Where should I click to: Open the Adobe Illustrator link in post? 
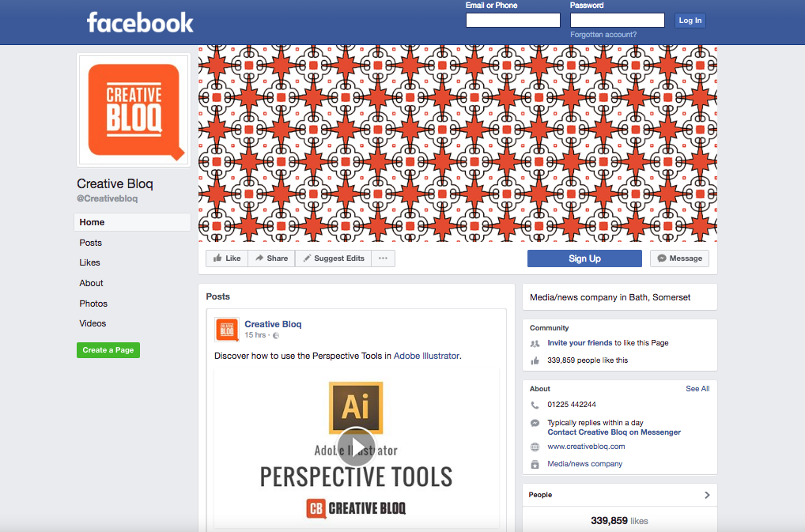pyautogui.click(x=426, y=356)
